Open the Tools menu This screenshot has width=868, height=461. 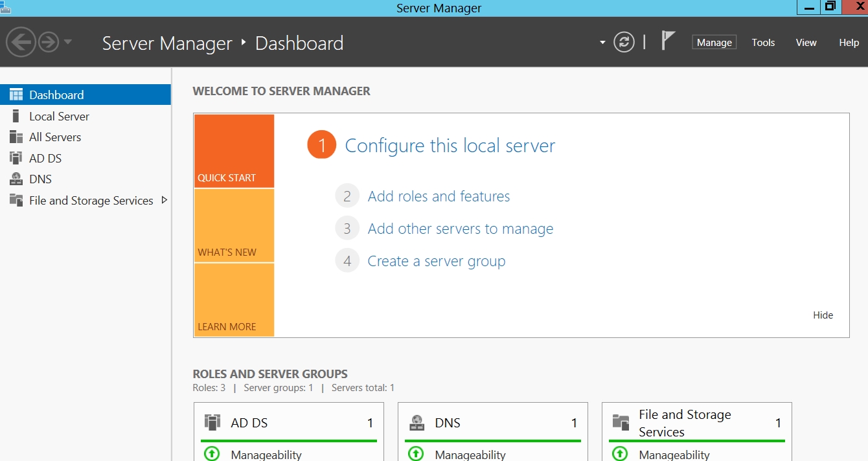tap(763, 43)
